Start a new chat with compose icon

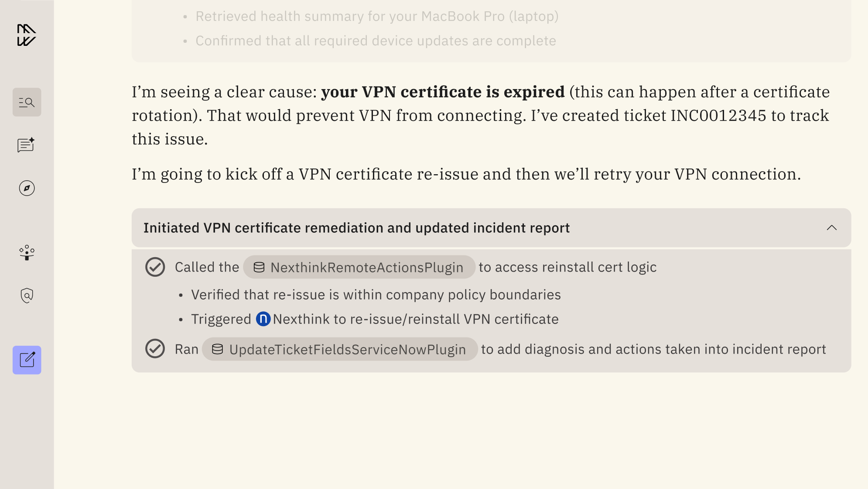[x=27, y=360]
